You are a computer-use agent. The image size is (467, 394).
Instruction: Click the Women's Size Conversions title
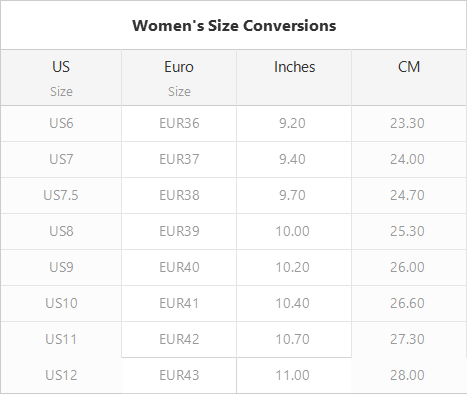[x=234, y=26]
